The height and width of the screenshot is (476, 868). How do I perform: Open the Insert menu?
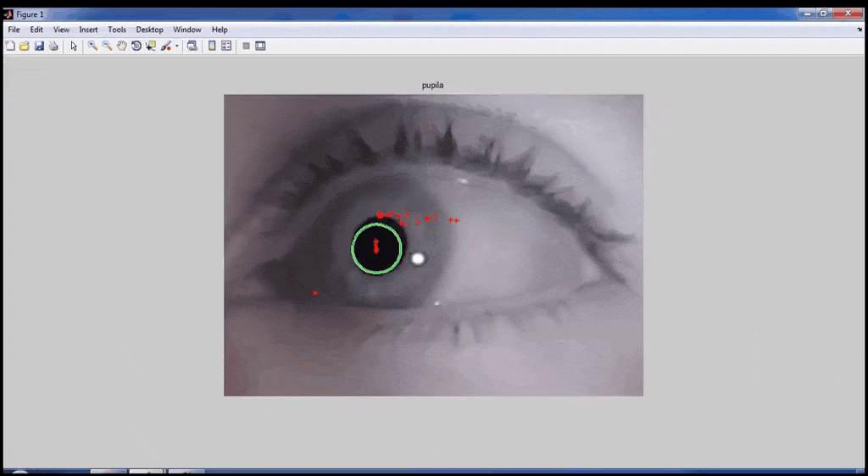click(88, 30)
